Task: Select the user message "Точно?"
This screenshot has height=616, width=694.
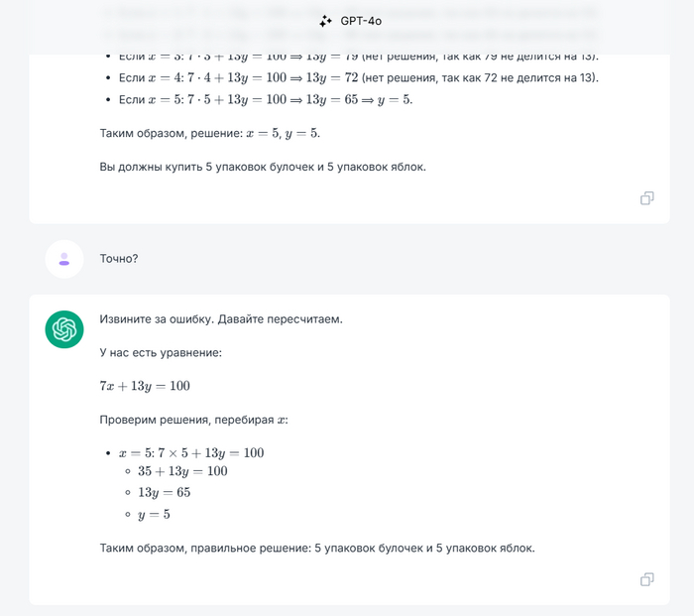Action: (x=119, y=259)
